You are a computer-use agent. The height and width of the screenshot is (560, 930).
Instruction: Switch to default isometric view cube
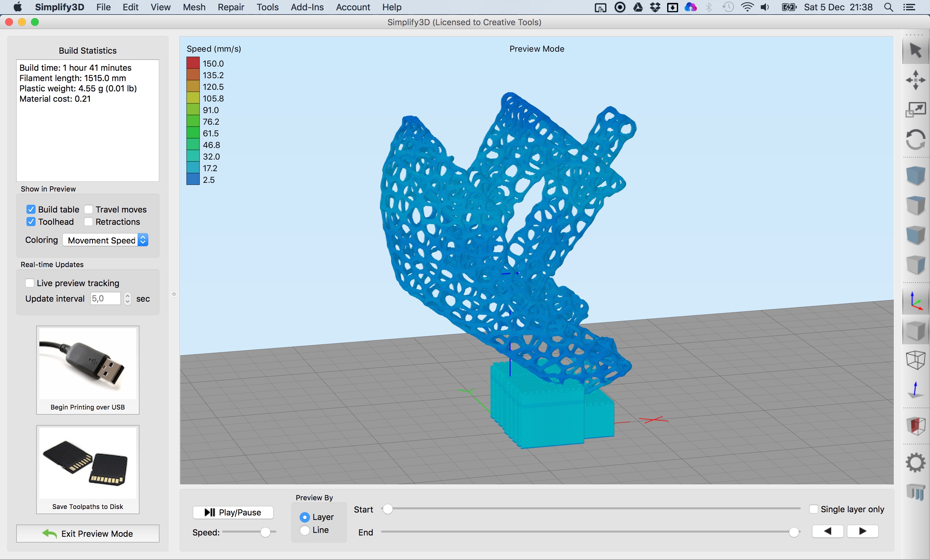point(916,175)
